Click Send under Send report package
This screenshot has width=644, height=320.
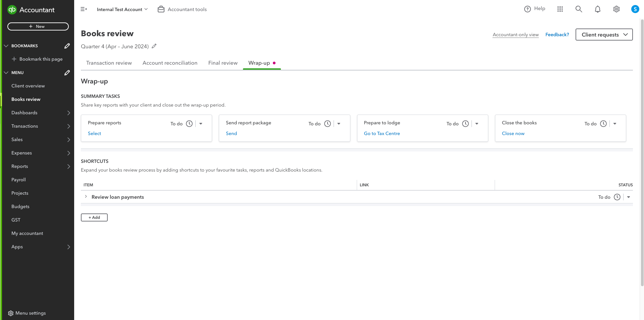coord(231,133)
